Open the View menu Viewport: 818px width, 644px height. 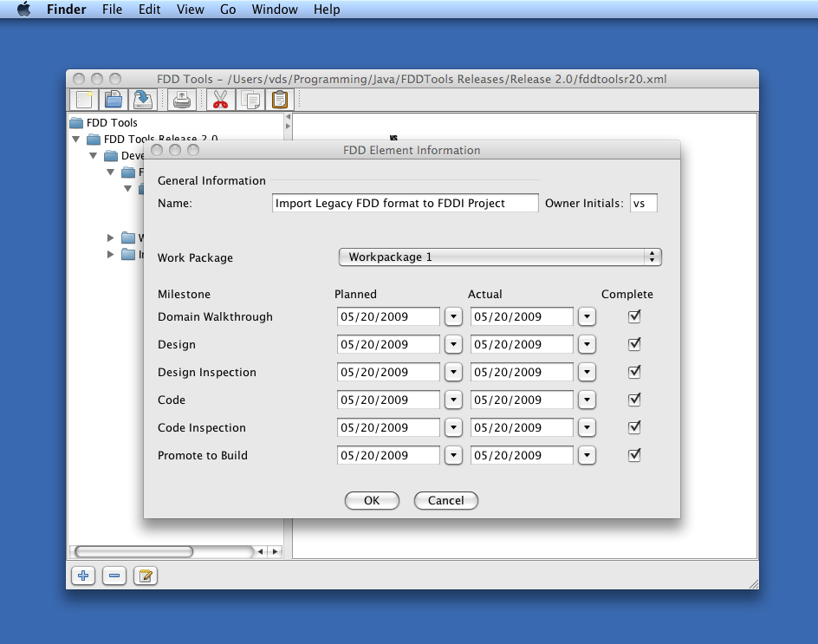191,10
